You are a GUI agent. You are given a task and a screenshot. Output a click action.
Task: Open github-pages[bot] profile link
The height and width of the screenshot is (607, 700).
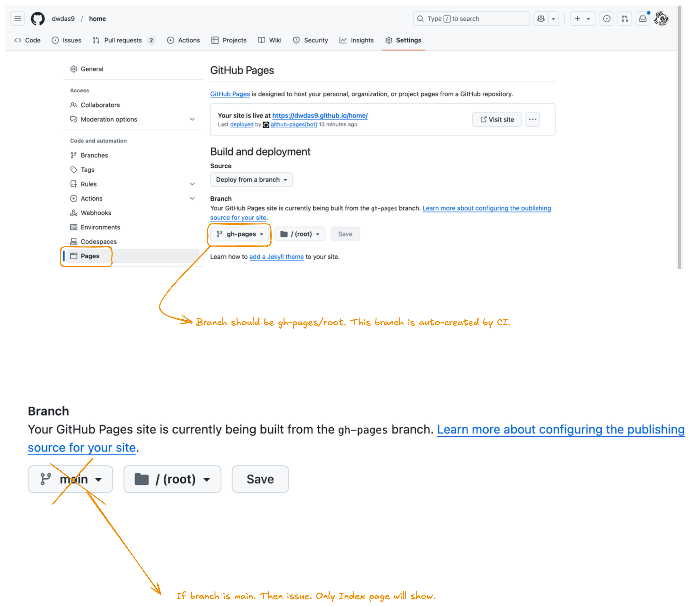[x=294, y=124]
